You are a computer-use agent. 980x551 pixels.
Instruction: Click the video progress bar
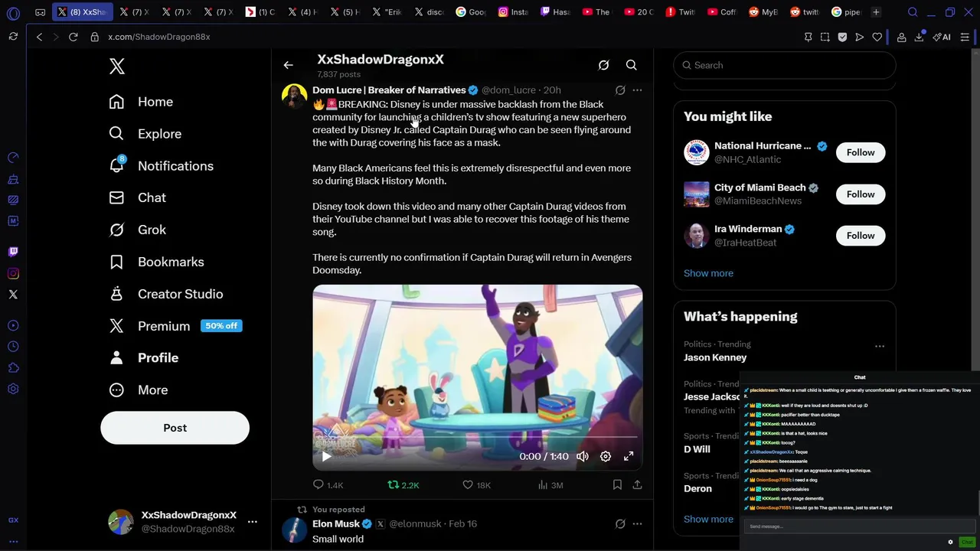click(x=477, y=437)
